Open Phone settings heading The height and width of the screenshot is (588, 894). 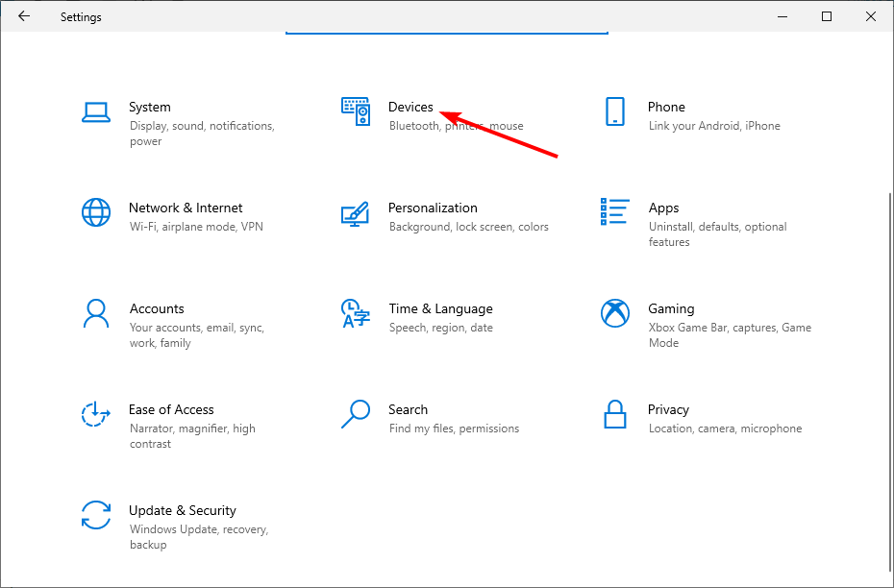coord(666,107)
